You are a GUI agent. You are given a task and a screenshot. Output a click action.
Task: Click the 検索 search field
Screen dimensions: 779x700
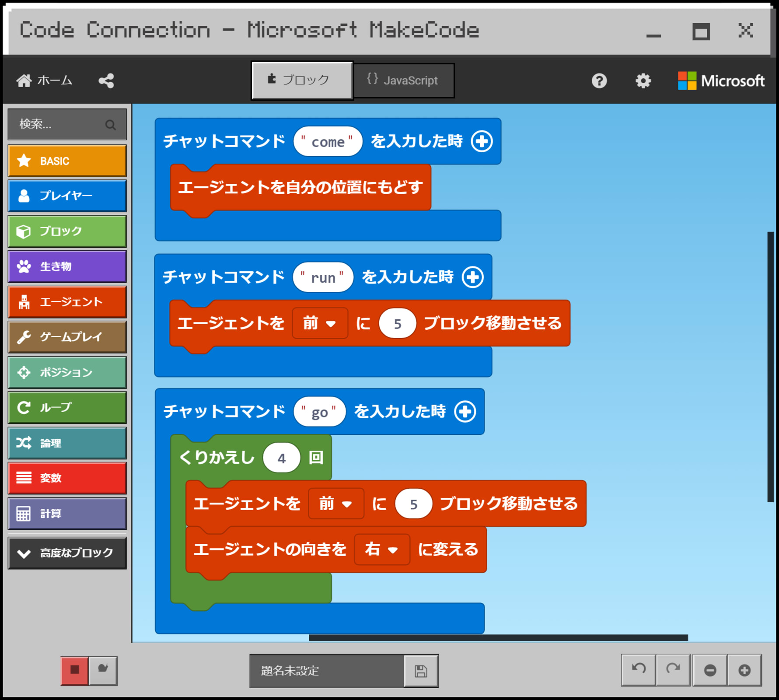(61, 125)
